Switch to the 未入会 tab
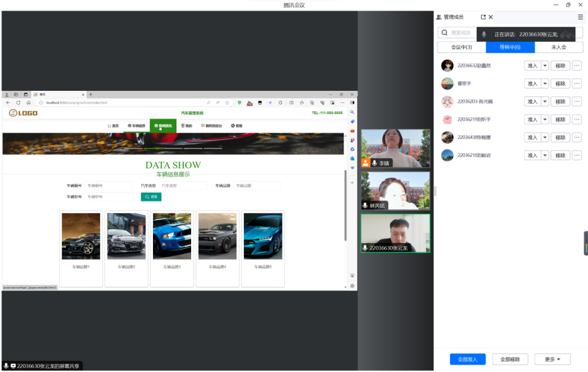This screenshot has height=372, width=588. point(559,47)
